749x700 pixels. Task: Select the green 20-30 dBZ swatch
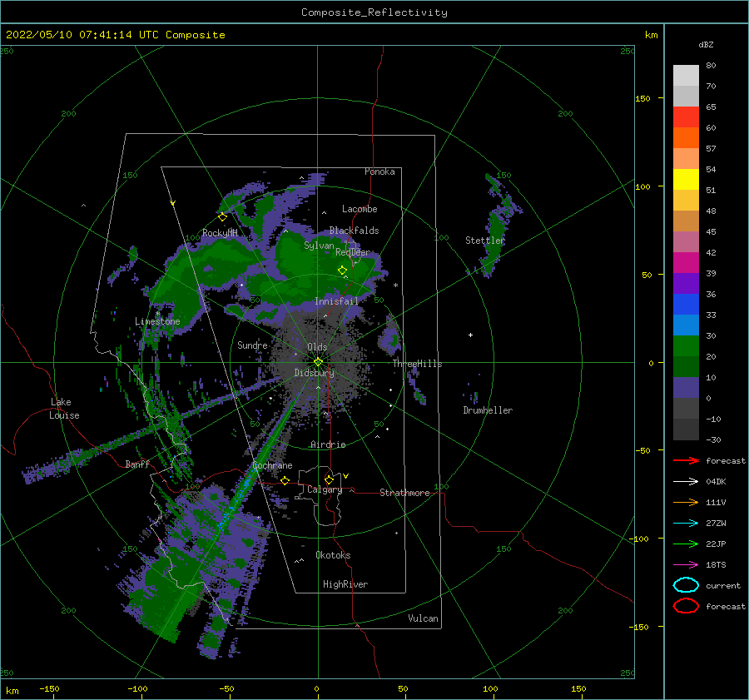686,346
